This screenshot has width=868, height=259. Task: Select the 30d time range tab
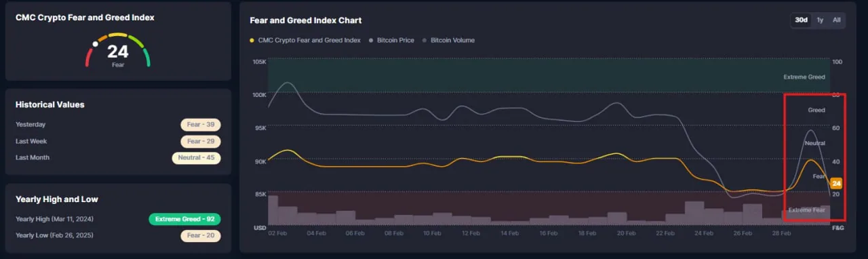point(801,20)
